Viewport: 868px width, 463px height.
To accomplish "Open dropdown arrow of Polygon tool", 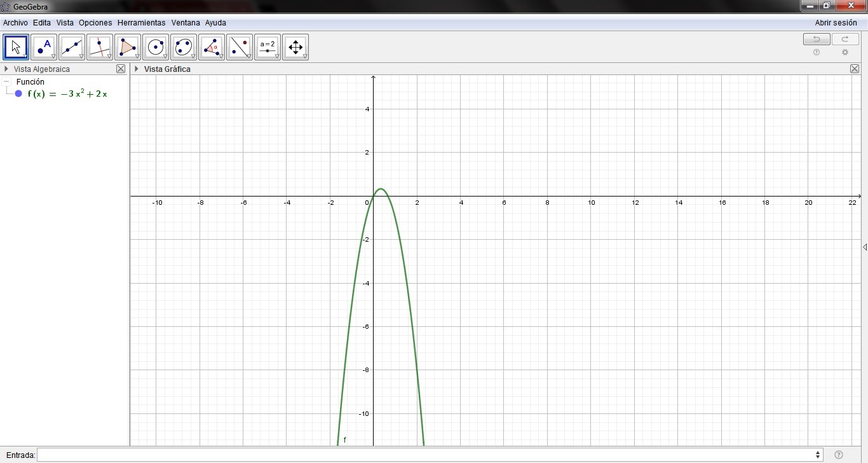I will pos(137,57).
